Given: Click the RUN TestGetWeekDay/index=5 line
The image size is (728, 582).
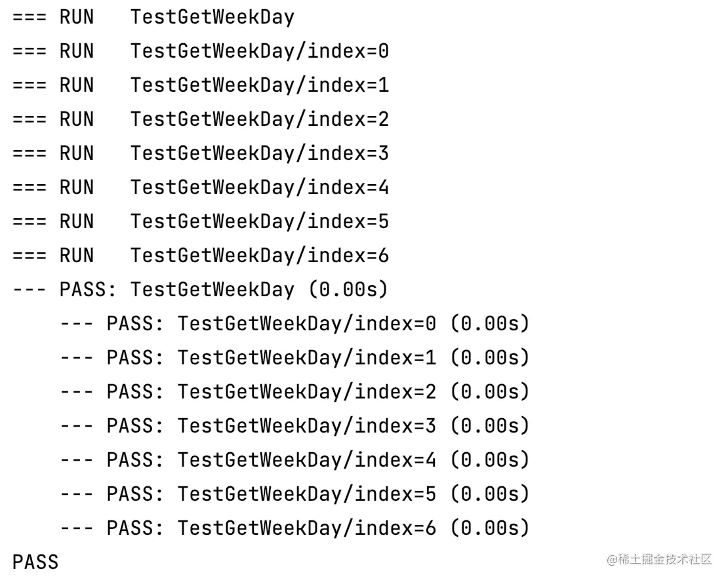Looking at the screenshot, I should coord(259,222).
